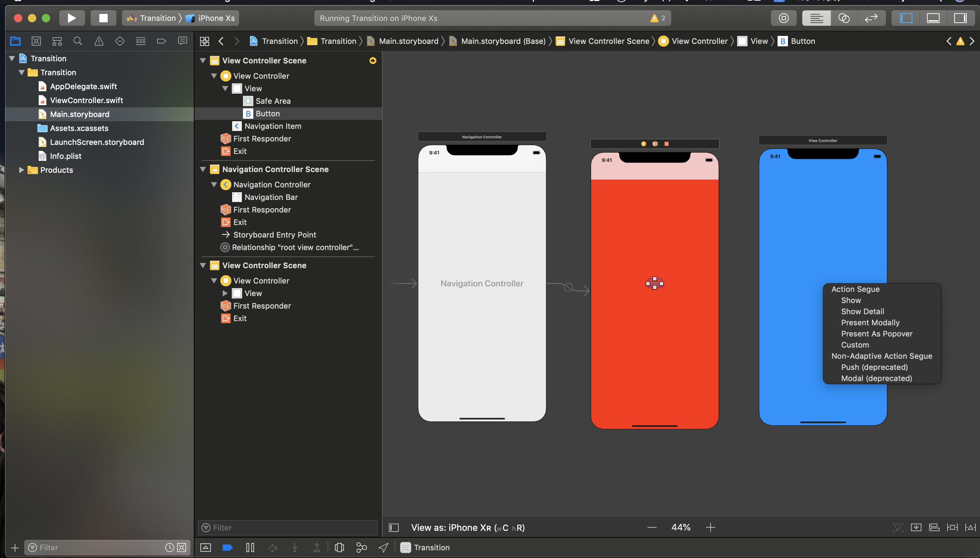Choose Present Modally segue
The width and height of the screenshot is (980, 558).
tap(870, 323)
